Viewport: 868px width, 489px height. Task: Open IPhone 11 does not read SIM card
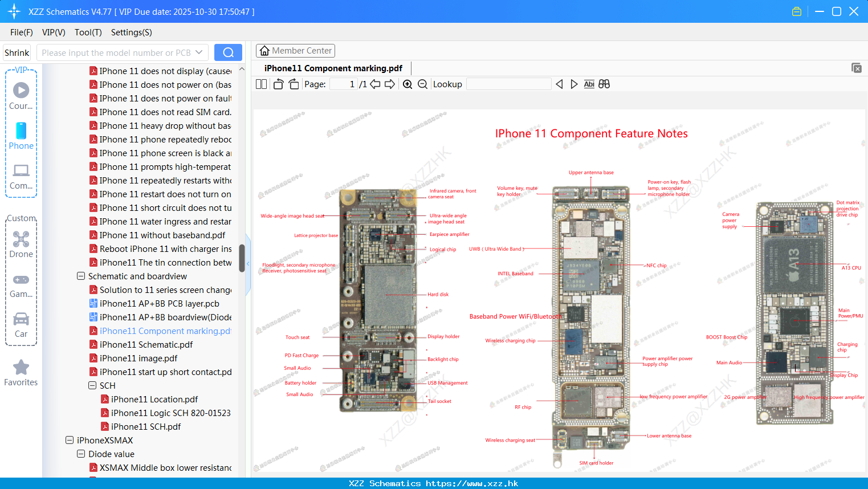point(165,112)
